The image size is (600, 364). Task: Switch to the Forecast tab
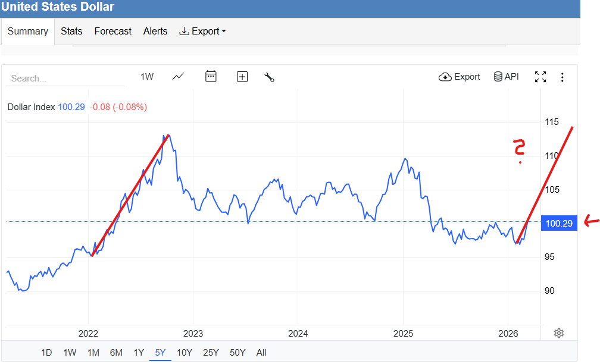click(112, 31)
